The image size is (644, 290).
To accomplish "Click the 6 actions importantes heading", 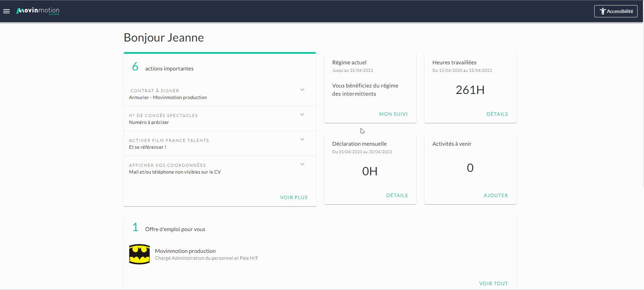I will point(163,67).
